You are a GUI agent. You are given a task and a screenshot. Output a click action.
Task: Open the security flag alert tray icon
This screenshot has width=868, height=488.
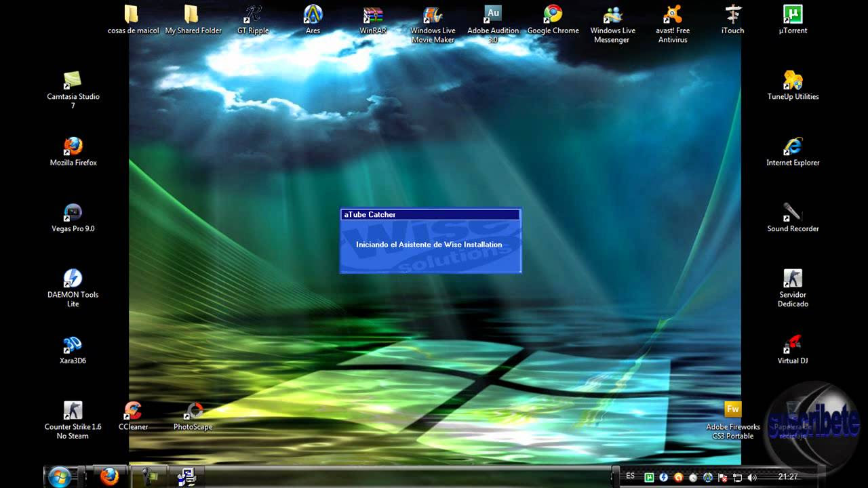722,477
